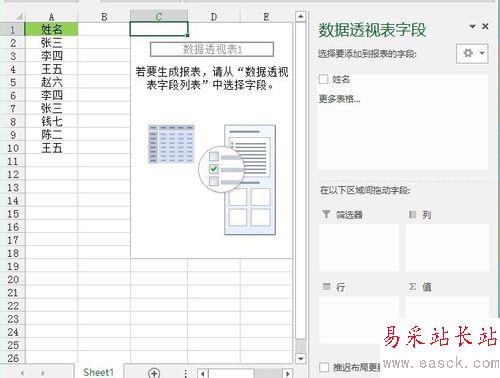The height and width of the screenshot is (378, 500).
Task: Select column C header
Action: coord(159,17)
